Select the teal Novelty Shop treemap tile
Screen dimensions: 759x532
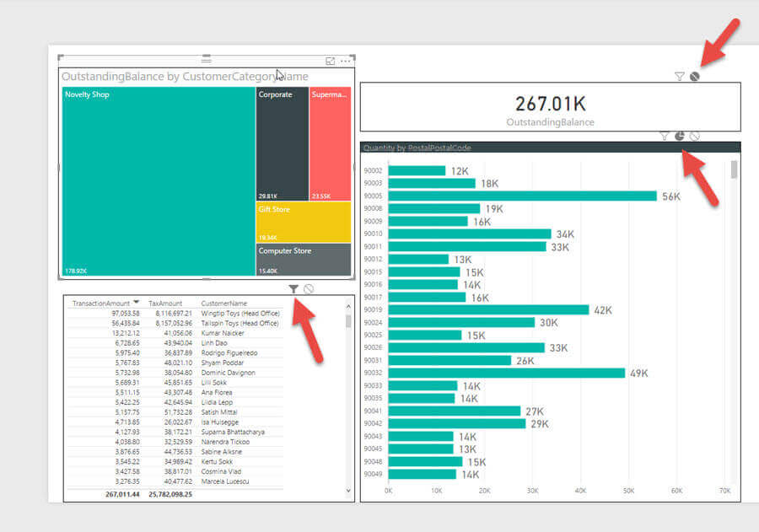[x=158, y=181]
